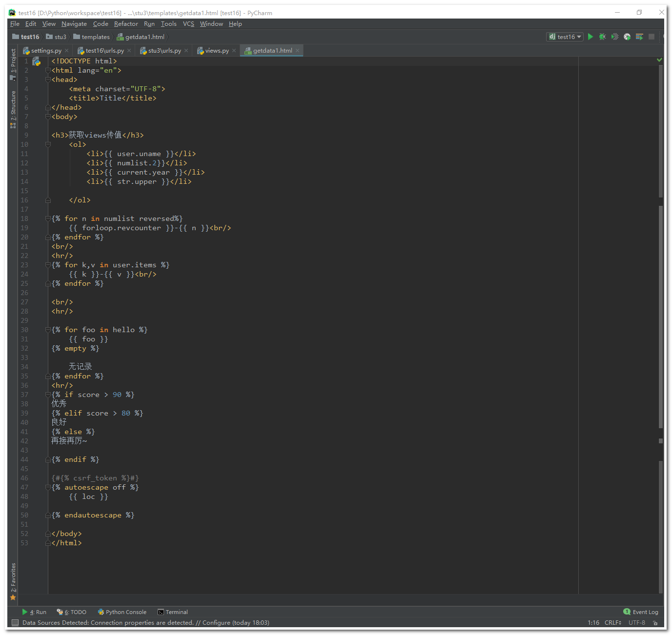The height and width of the screenshot is (635, 672).
Task: Collapse the head tag fold on line 3
Action: point(48,80)
